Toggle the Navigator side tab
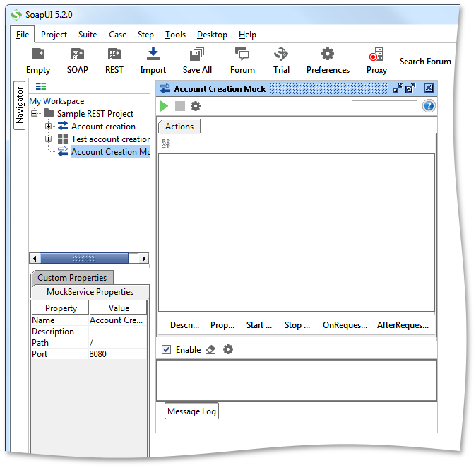Image resolution: width=476 pixels, height=468 pixels. (20, 105)
